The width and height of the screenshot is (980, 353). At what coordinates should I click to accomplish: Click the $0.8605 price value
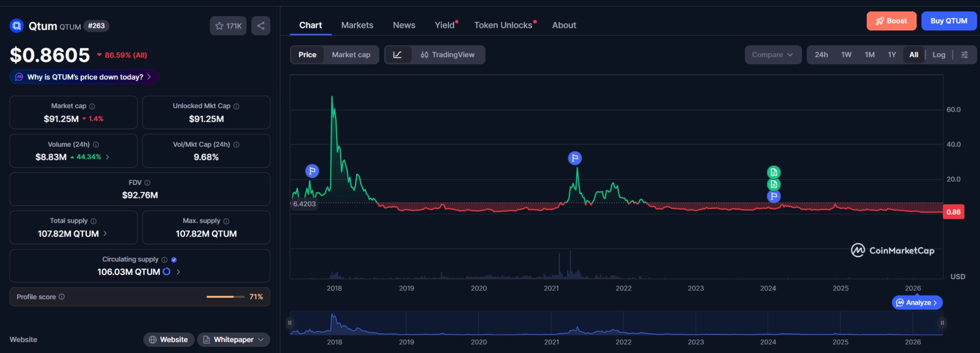50,55
